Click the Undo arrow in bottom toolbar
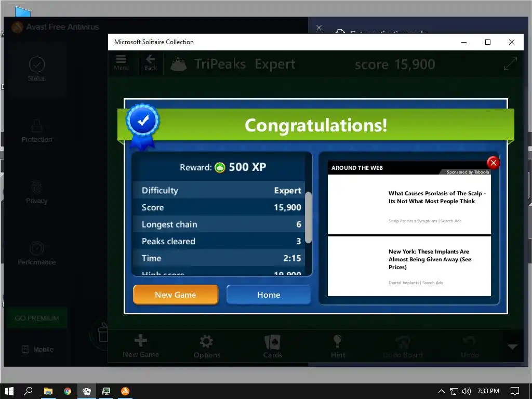This screenshot has width=532, height=399. click(x=470, y=346)
